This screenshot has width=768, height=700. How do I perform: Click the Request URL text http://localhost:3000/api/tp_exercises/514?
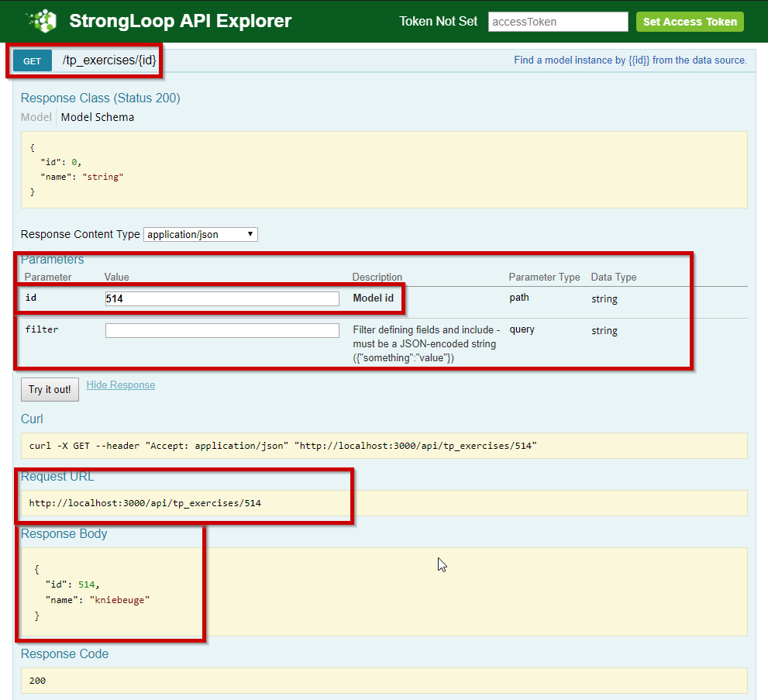click(145, 503)
